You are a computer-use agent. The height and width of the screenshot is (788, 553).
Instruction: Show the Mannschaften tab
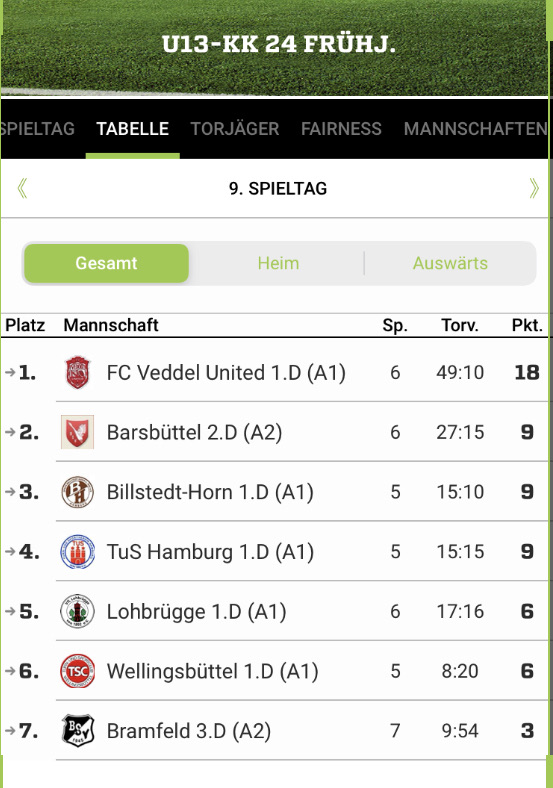[x=475, y=129]
